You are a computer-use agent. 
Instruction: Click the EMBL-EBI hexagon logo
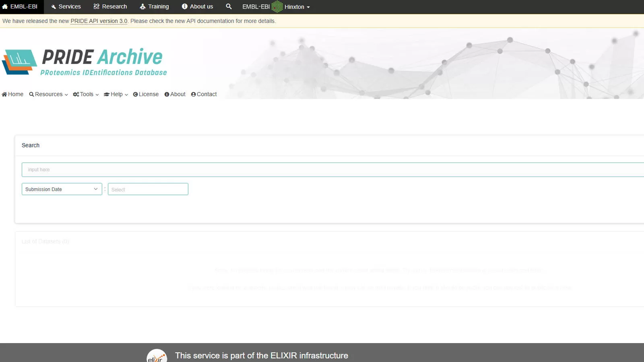click(x=277, y=7)
